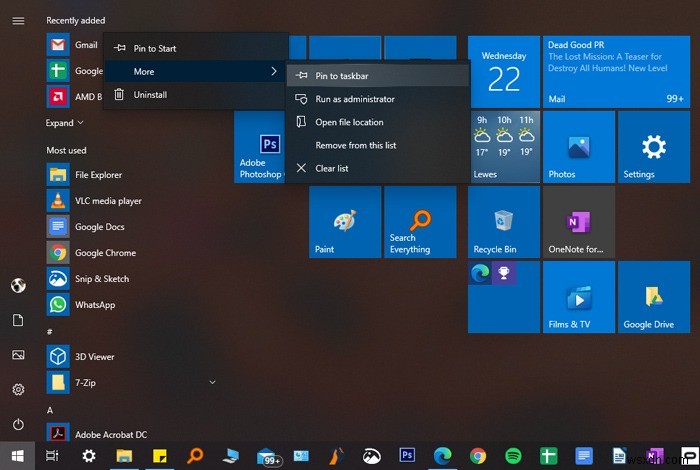This screenshot has width=700, height=470.
Task: Click the Power icon in Start rail
Action: tap(18, 424)
